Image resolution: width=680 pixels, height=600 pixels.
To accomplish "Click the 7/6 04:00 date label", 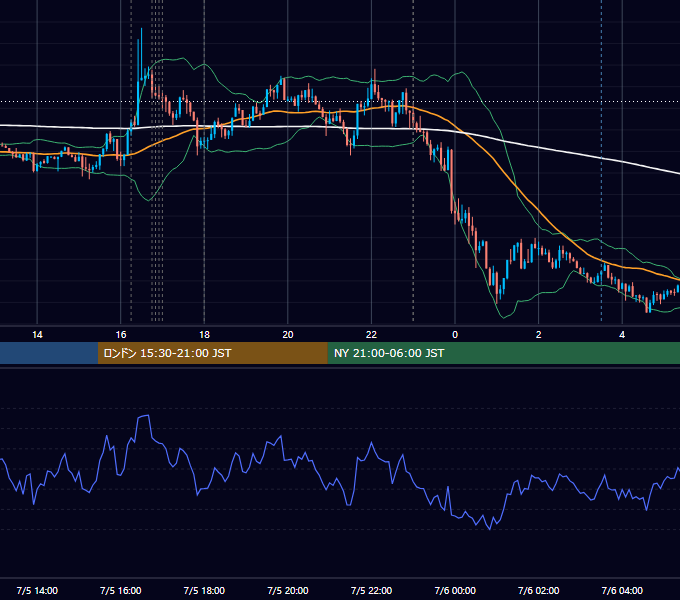I will point(622,590).
